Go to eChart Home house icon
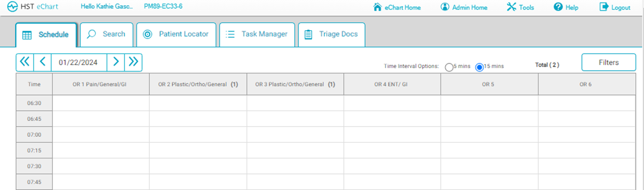644x190 pixels. tap(377, 7)
